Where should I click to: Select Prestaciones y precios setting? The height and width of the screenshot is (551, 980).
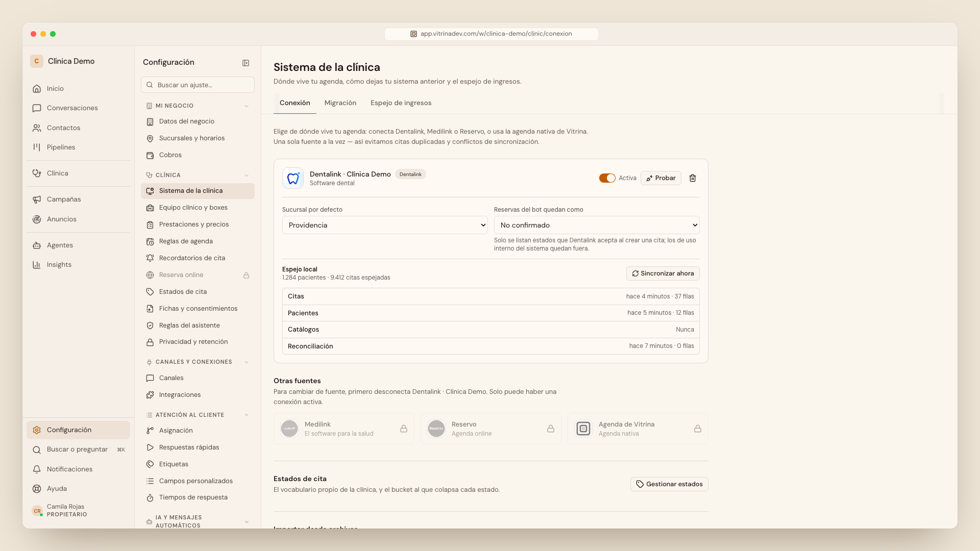point(198,224)
